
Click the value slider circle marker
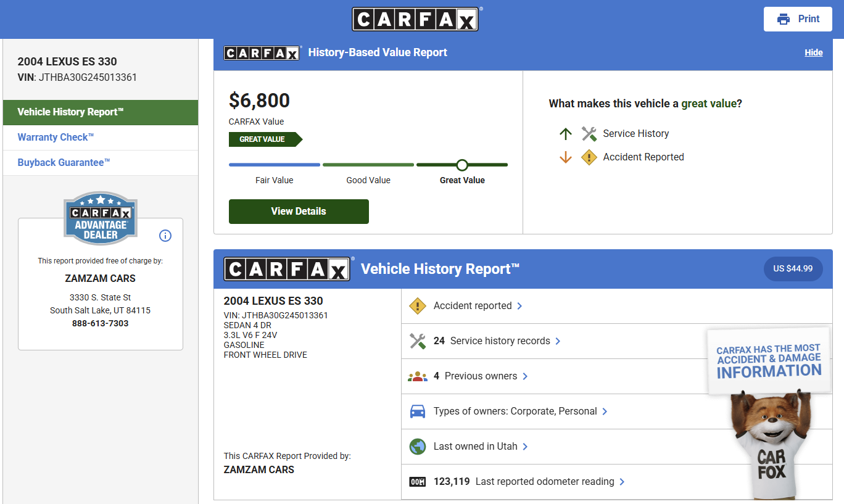click(x=462, y=165)
